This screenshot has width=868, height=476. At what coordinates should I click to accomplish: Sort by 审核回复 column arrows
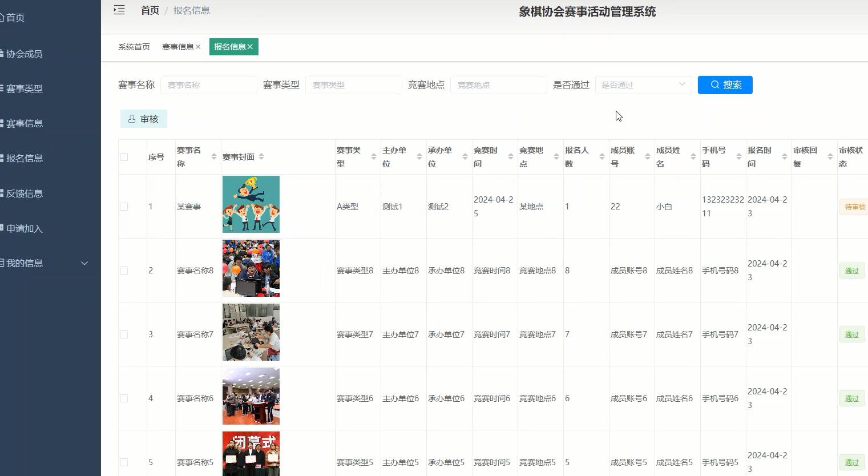click(830, 157)
